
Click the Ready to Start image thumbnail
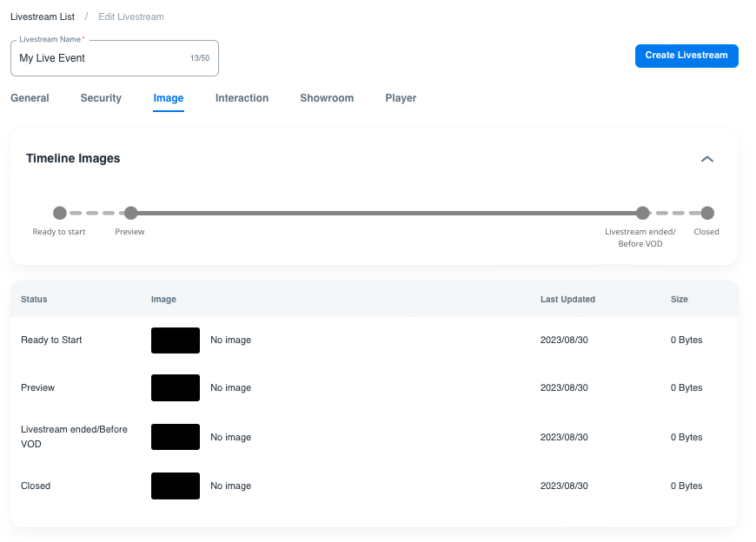tap(176, 340)
